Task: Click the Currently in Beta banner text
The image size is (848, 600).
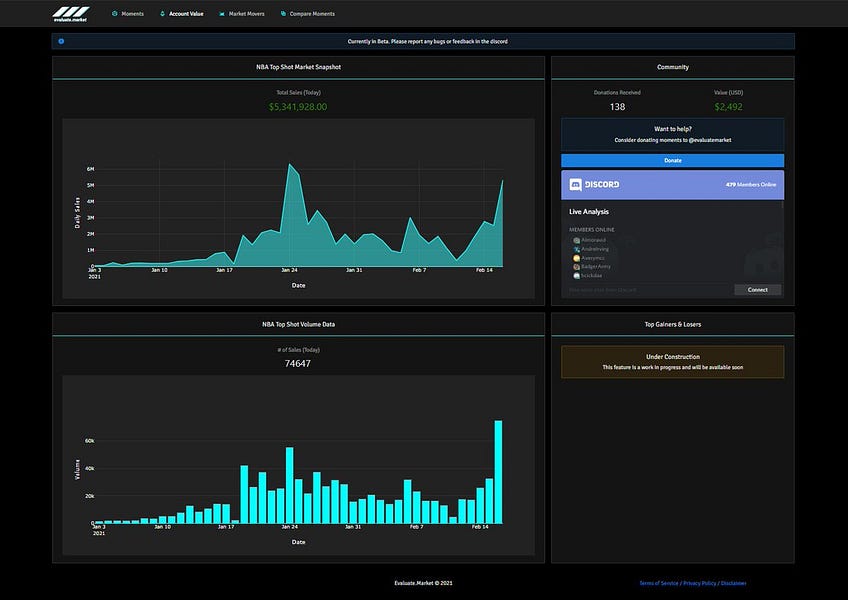Action: [x=427, y=41]
